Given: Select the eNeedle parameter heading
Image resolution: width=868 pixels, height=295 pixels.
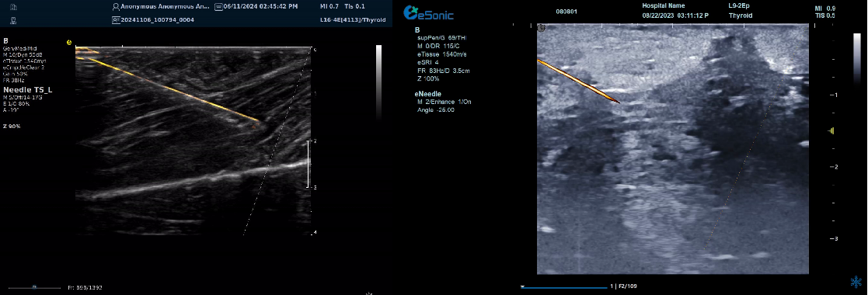Looking at the screenshot, I should point(429,94).
